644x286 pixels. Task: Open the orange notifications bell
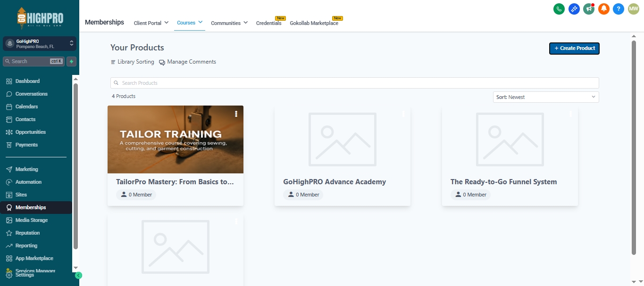[x=604, y=8]
